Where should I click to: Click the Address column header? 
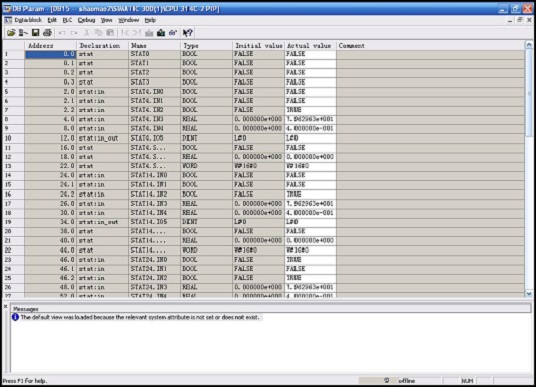click(x=51, y=45)
